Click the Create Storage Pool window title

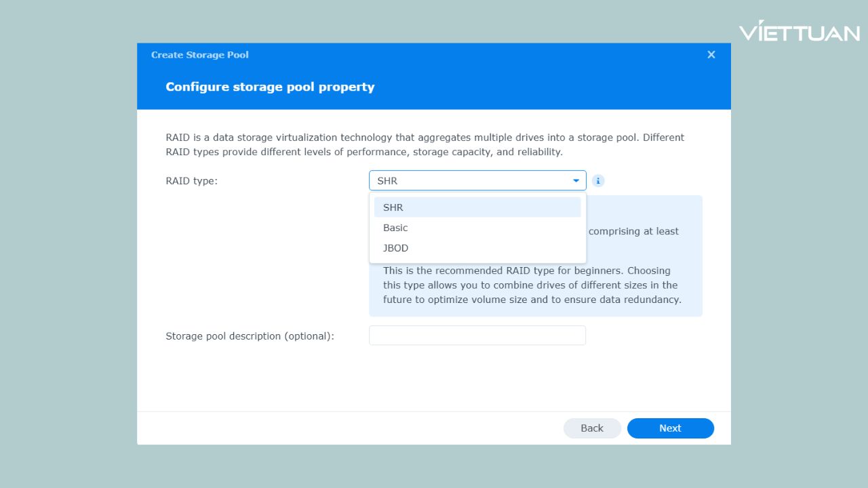click(x=199, y=55)
